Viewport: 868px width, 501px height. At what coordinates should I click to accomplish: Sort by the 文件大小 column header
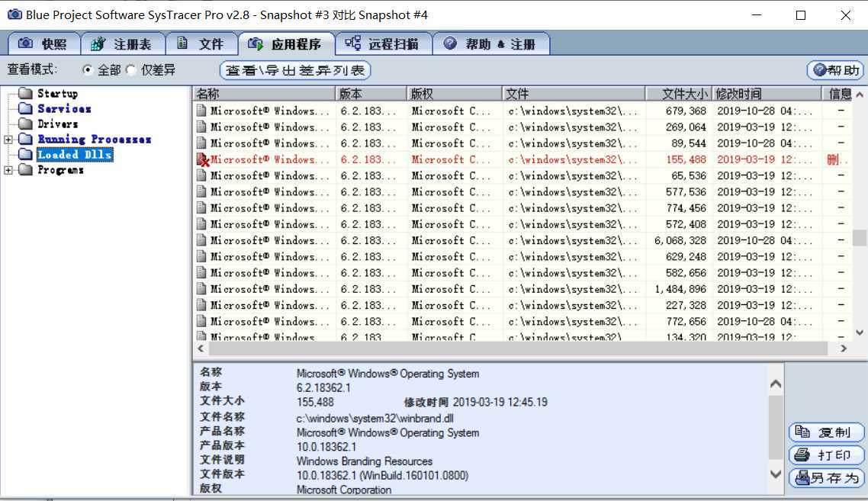(x=679, y=94)
